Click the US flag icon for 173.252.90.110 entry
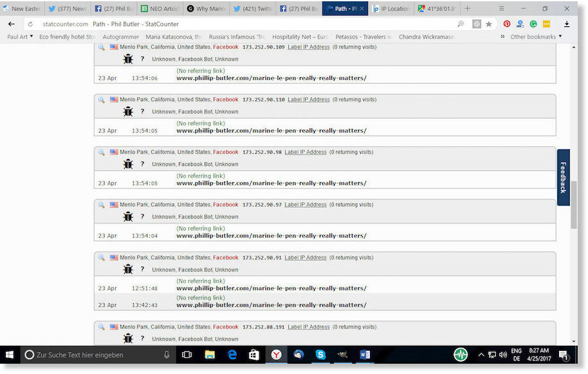588x374 pixels. click(114, 100)
